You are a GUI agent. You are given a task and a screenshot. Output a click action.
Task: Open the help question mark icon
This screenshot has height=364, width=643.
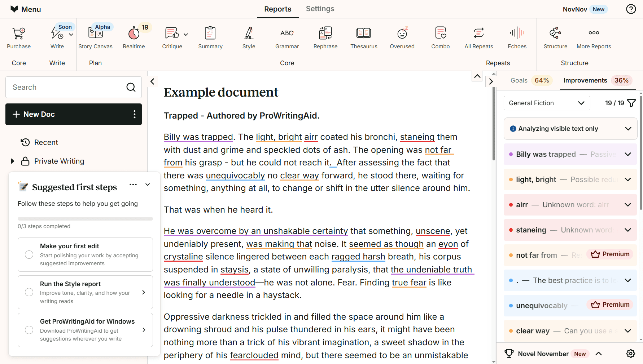click(631, 9)
